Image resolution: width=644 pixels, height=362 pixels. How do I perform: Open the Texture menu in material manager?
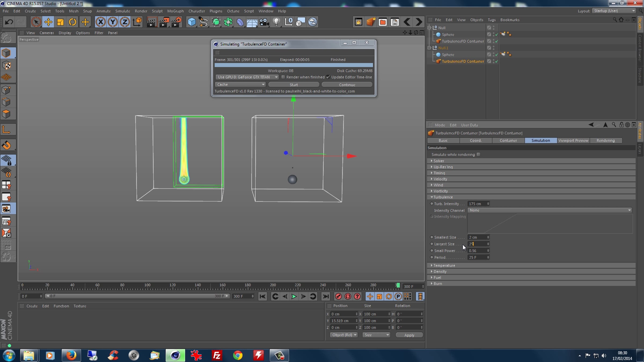coord(80,306)
